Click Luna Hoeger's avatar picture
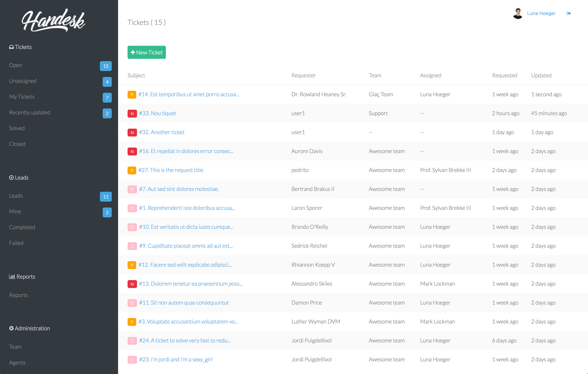This screenshot has width=588, height=374. (x=518, y=13)
